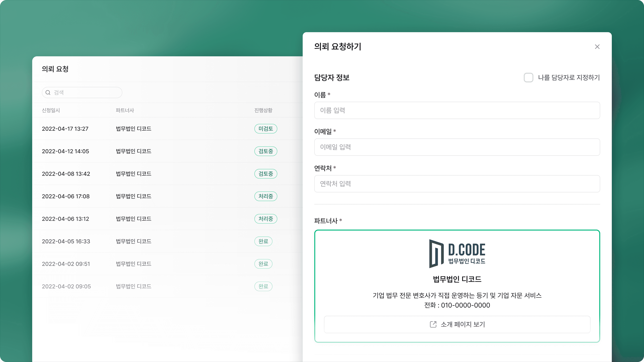Click the 이메일 입력 input field

pos(457,147)
